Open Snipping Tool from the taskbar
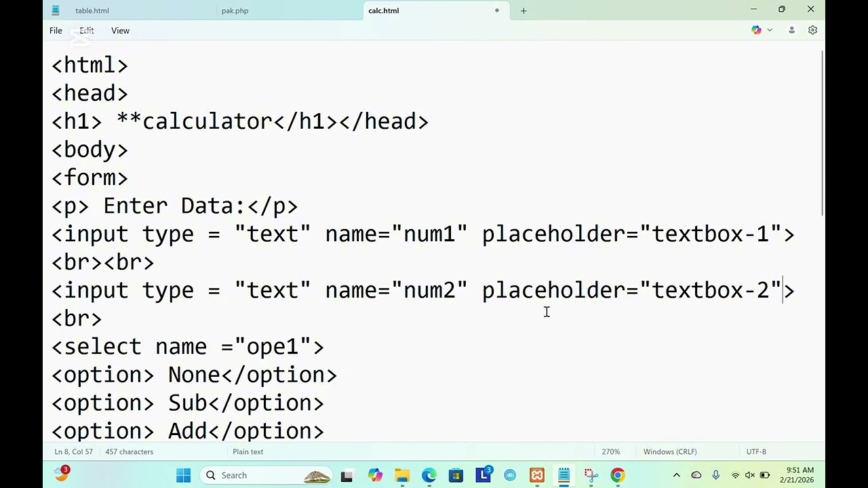The image size is (868, 488). 591,476
